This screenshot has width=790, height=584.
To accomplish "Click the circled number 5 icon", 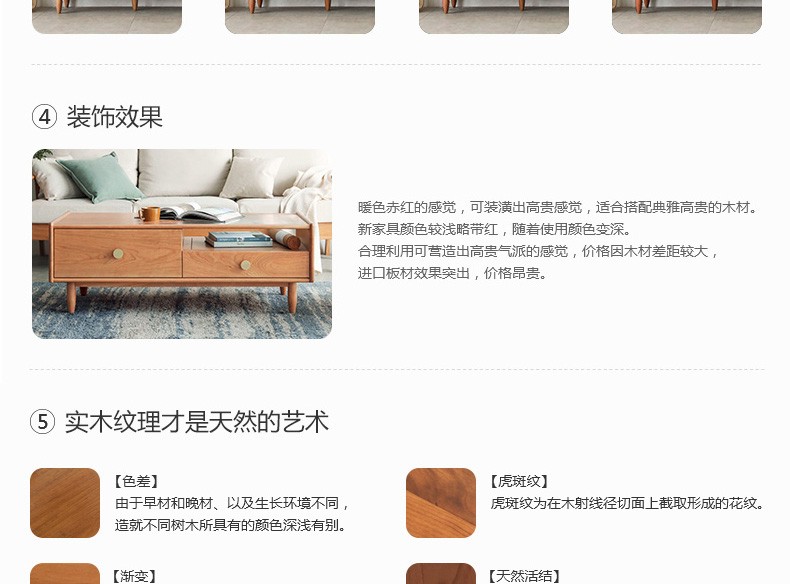I will pyautogui.click(x=43, y=421).
